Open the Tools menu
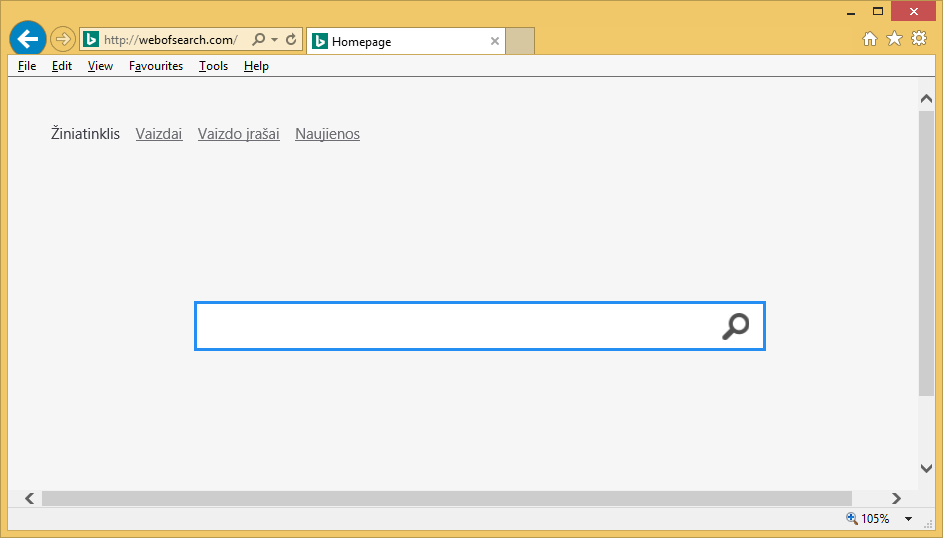Screen dimensions: 943x538 coord(213,66)
